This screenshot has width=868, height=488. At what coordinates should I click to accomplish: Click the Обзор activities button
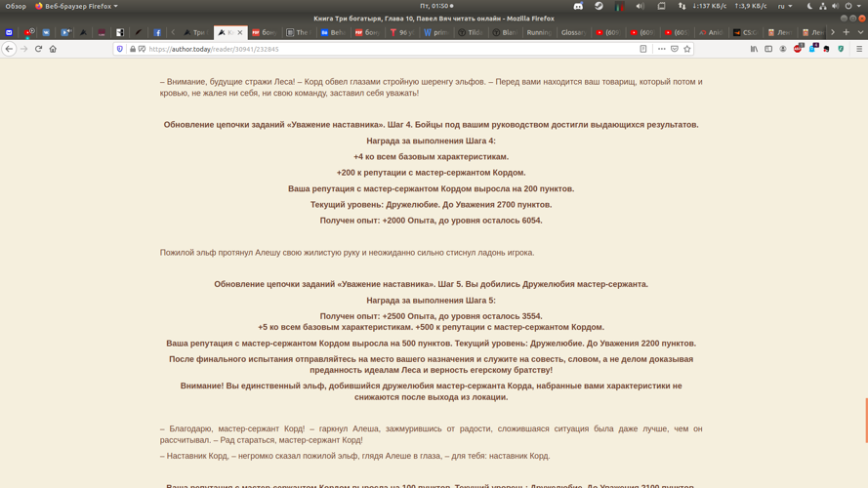point(16,6)
